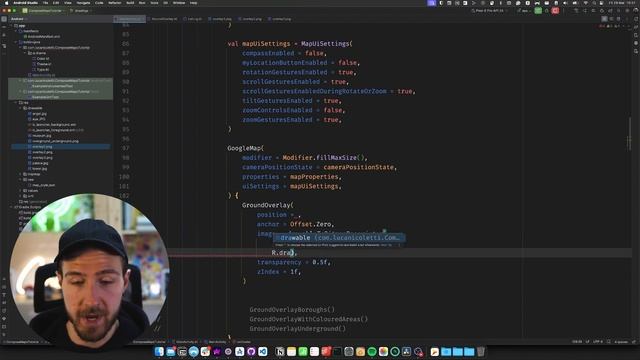Expand the mipmap folder
This screenshot has width=640, height=360.
[x=21, y=174]
